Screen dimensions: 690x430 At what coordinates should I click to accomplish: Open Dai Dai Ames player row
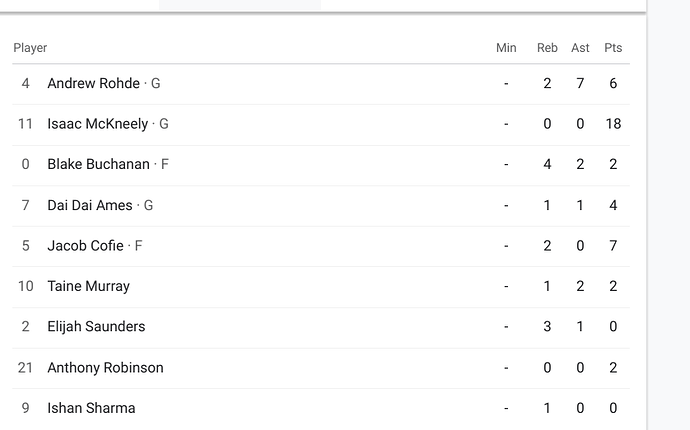(90, 205)
